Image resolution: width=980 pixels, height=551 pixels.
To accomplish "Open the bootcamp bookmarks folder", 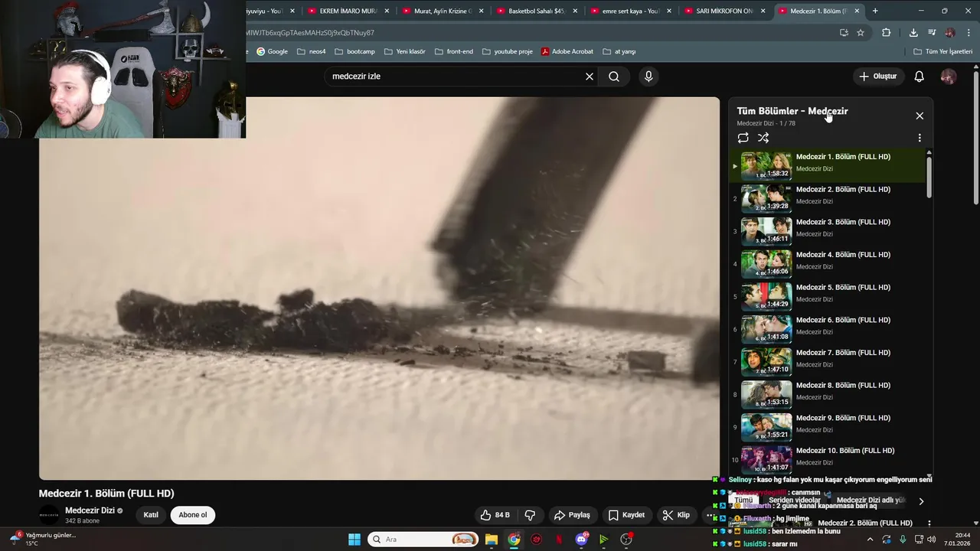I will (x=354, y=51).
